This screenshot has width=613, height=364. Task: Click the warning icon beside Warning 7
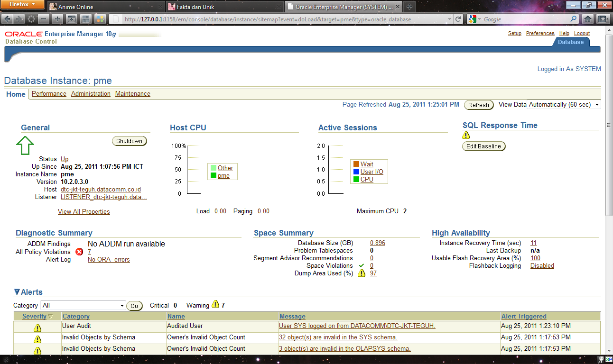pos(215,304)
